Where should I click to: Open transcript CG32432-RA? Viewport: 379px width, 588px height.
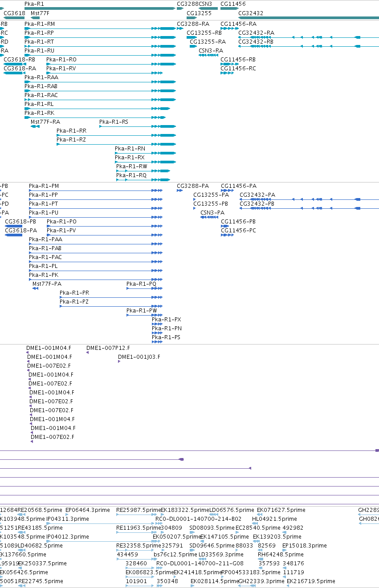pyautogui.click(x=256, y=33)
